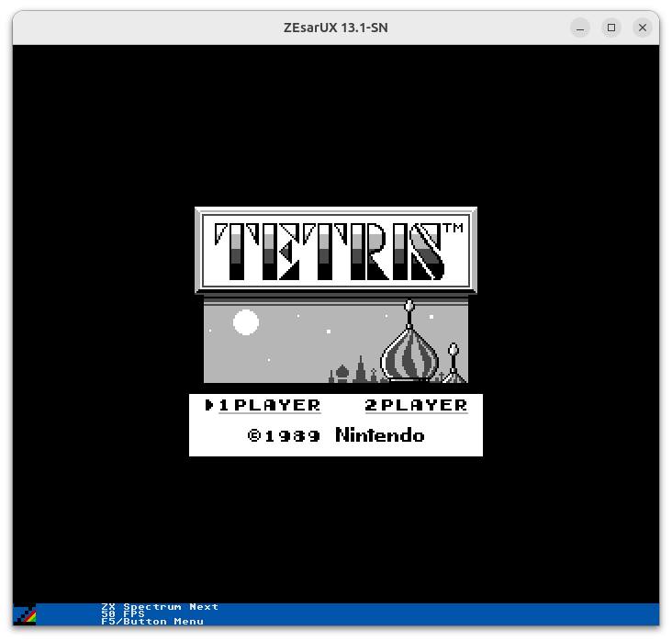Click the ZEsarUX 13.1-SN title bar text
Screen dimensions: 672x641
(336, 28)
